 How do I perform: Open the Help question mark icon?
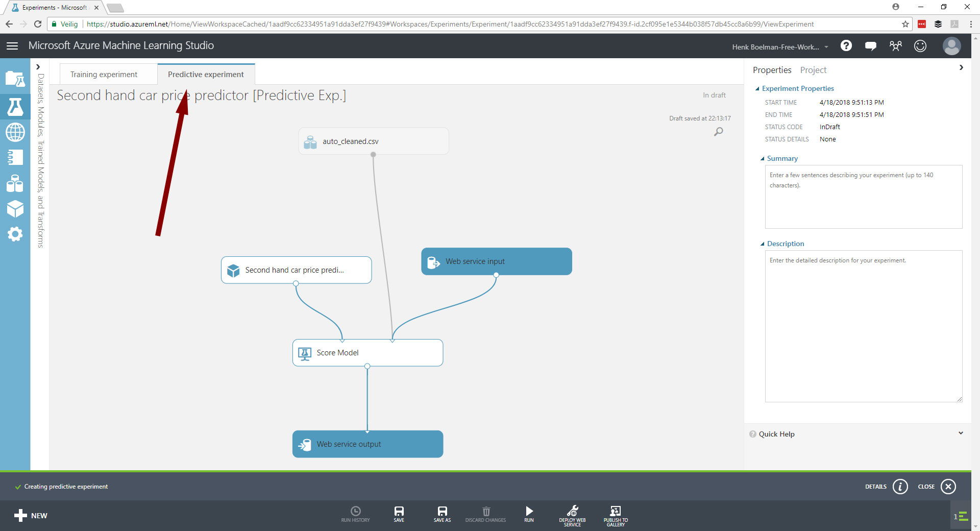tap(846, 46)
